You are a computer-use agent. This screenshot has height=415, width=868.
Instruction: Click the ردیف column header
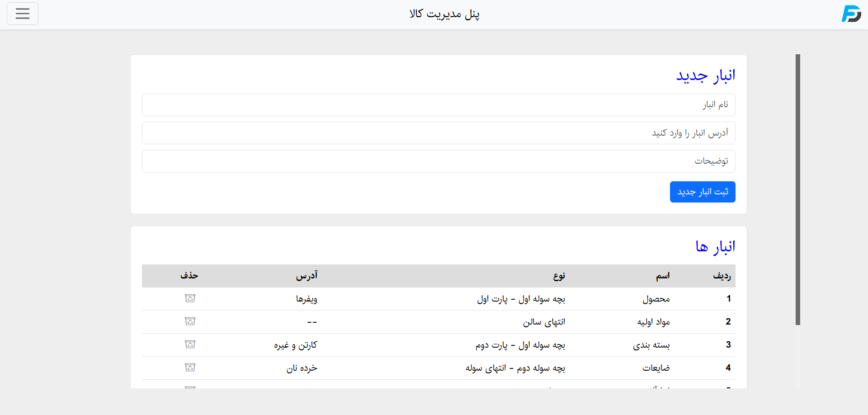tap(722, 276)
